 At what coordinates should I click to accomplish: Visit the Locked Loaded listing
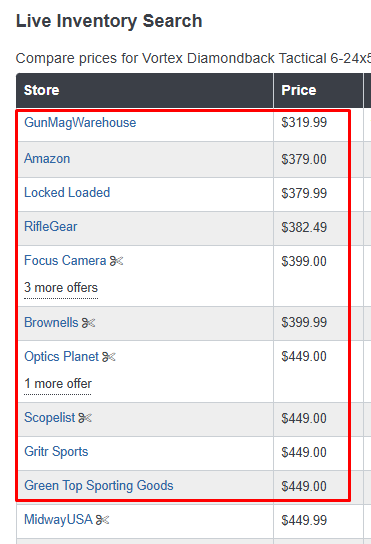pos(67,193)
